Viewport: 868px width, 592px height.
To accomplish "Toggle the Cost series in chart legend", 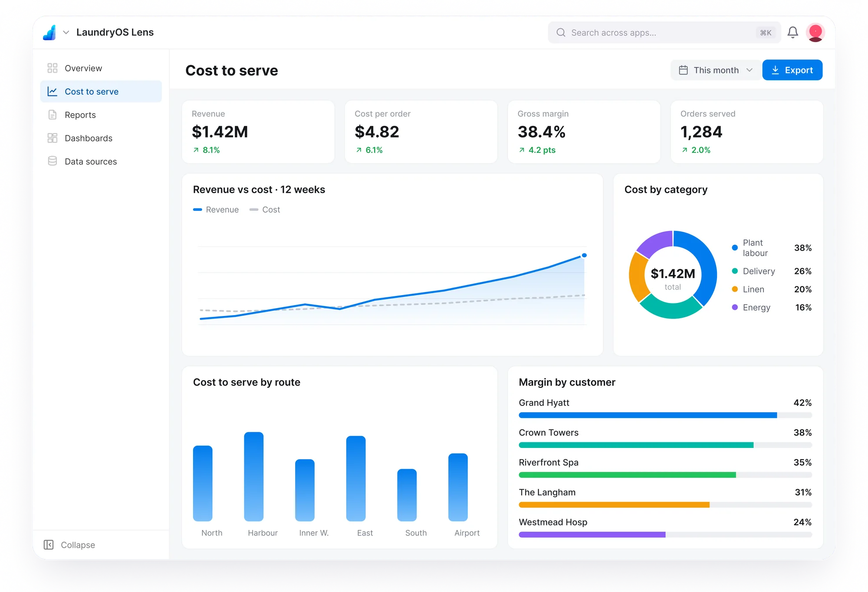I will [265, 210].
